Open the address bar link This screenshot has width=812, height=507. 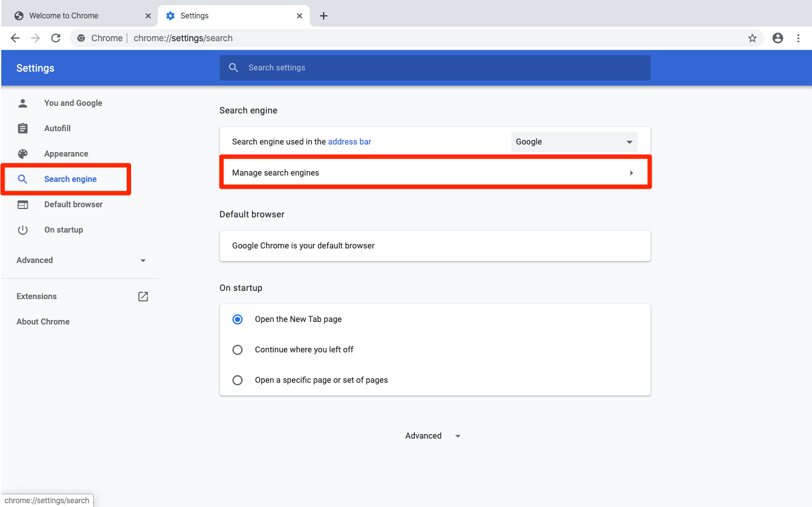coord(350,141)
